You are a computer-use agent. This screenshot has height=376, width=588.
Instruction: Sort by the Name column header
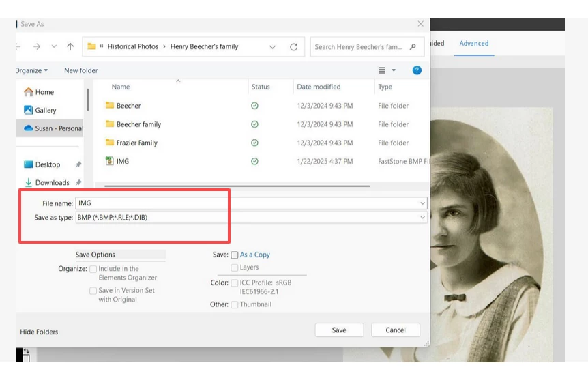[x=120, y=87]
